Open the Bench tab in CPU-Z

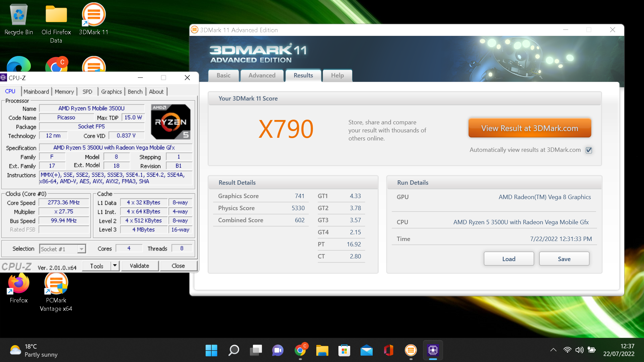pos(135,92)
